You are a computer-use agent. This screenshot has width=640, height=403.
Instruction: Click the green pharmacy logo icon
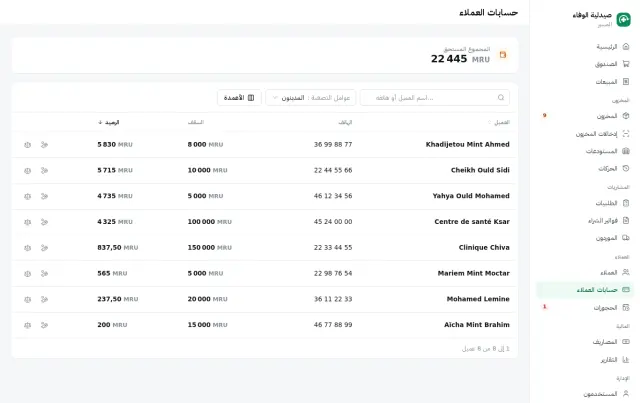(x=623, y=19)
